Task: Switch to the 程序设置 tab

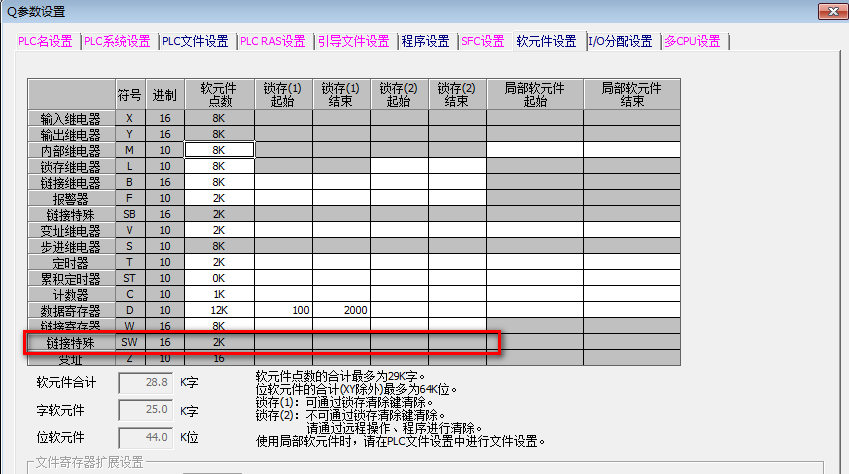Action: pyautogui.click(x=425, y=41)
